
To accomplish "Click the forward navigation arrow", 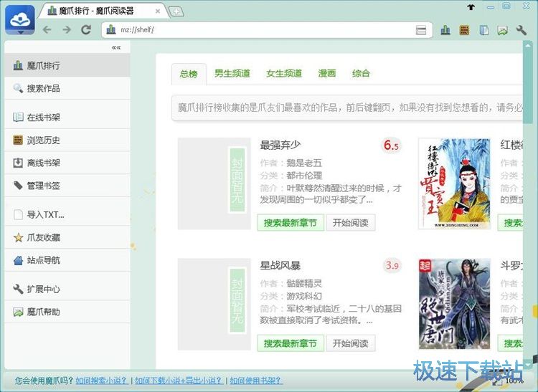I will [67, 30].
